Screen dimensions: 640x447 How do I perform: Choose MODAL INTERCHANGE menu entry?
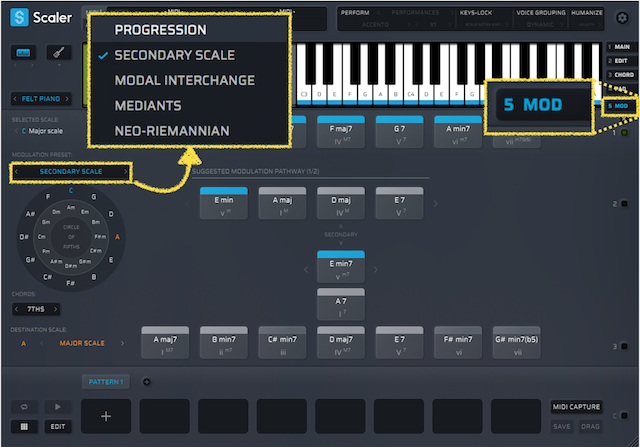click(x=185, y=80)
